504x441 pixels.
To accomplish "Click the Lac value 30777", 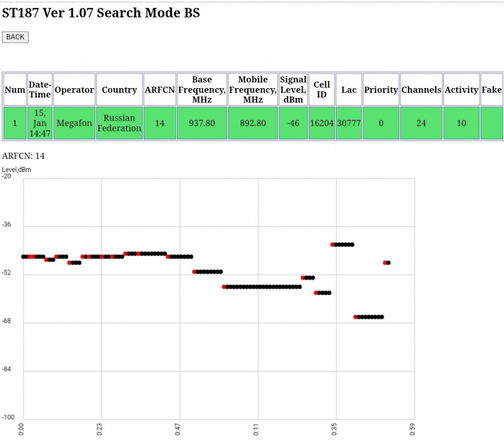I will [348, 123].
